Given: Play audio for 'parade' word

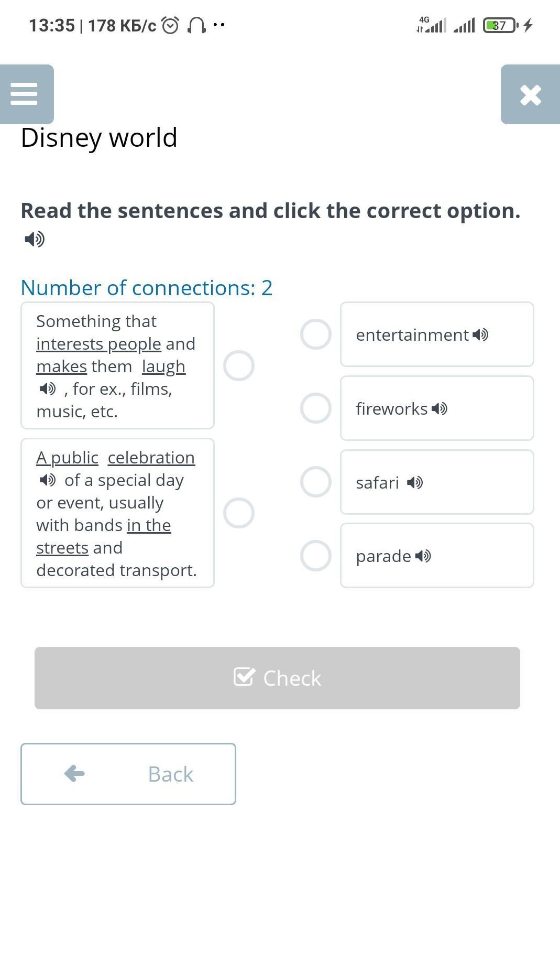Looking at the screenshot, I should pyautogui.click(x=423, y=556).
